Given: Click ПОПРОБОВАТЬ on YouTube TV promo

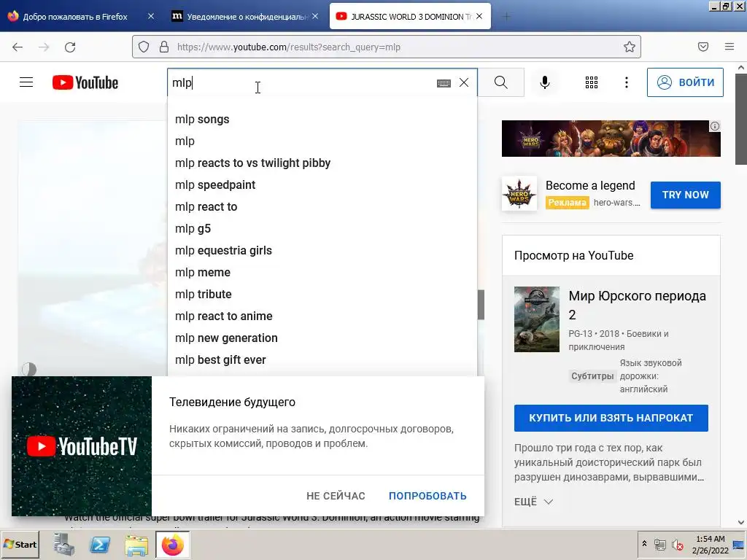Looking at the screenshot, I should (427, 496).
